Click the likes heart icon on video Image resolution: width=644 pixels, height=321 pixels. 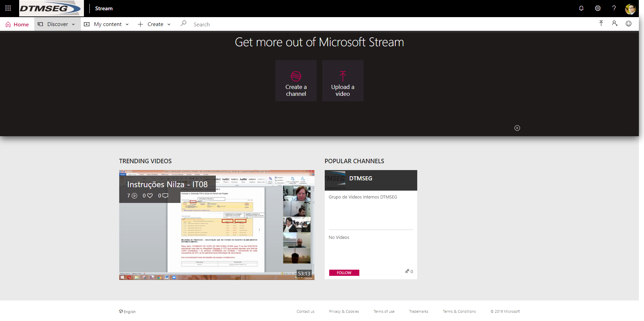(x=150, y=196)
